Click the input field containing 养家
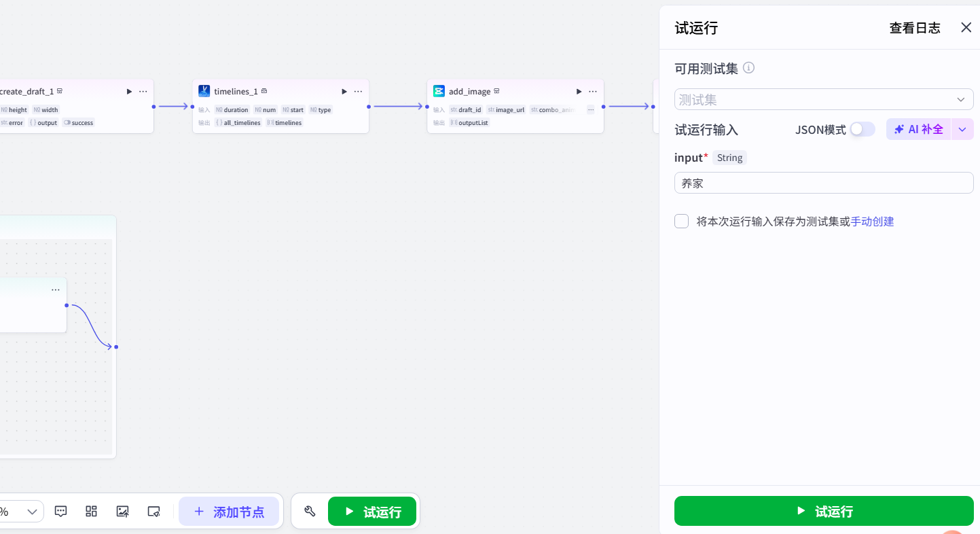This screenshot has width=980, height=534. click(823, 182)
